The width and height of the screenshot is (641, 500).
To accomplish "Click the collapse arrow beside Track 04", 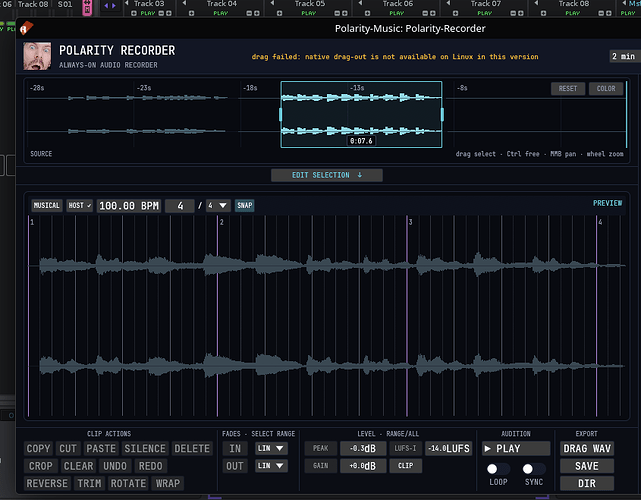I will 184,3.
